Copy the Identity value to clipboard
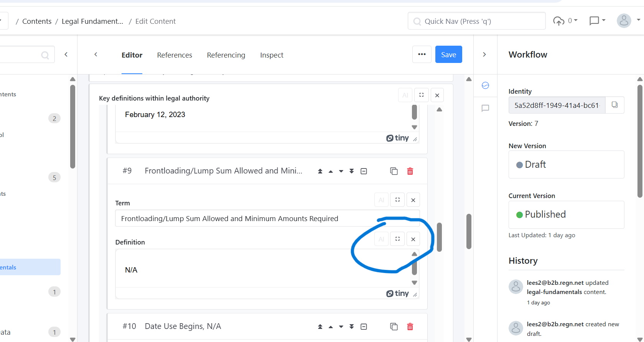The width and height of the screenshot is (644, 342). 614,105
